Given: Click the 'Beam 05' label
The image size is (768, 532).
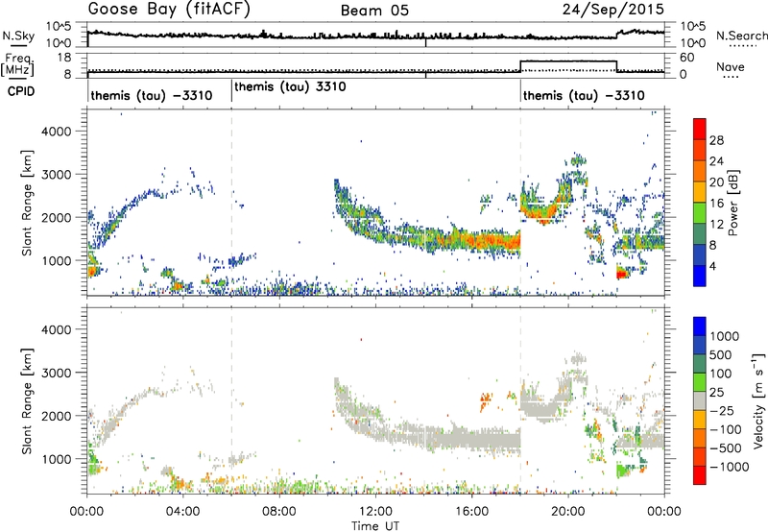Looking at the screenshot, I should tap(374, 11).
